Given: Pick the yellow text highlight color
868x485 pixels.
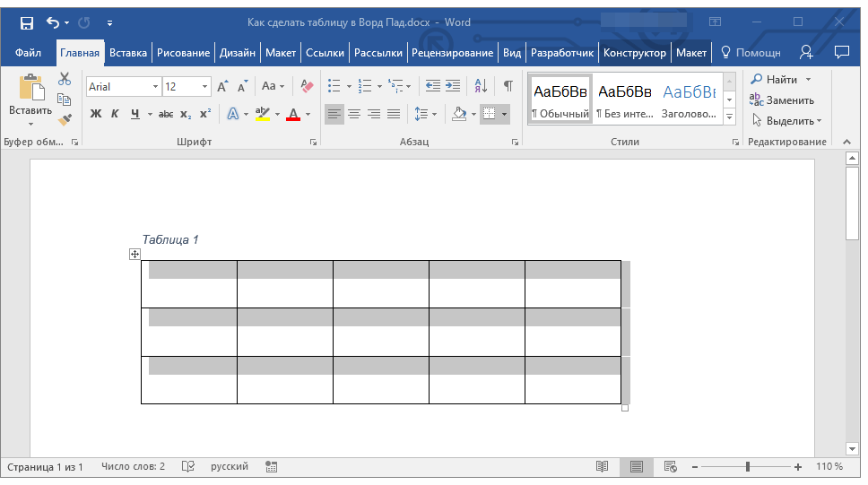Looking at the screenshot, I should click(263, 114).
